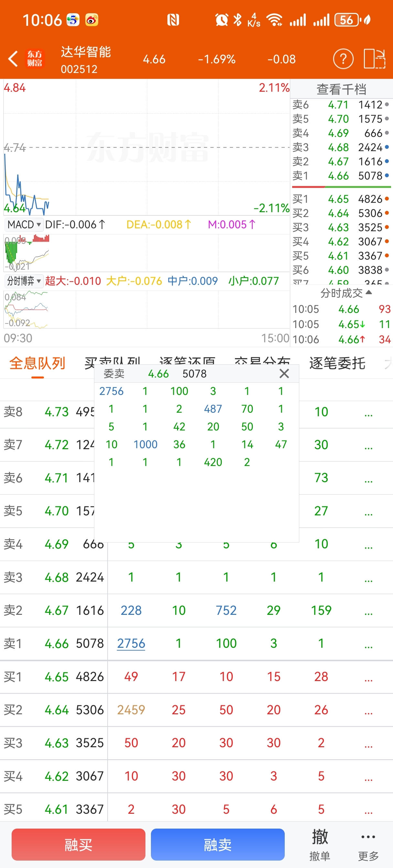Switch to split-screen layout icon
The image size is (393, 868).
[x=375, y=59]
